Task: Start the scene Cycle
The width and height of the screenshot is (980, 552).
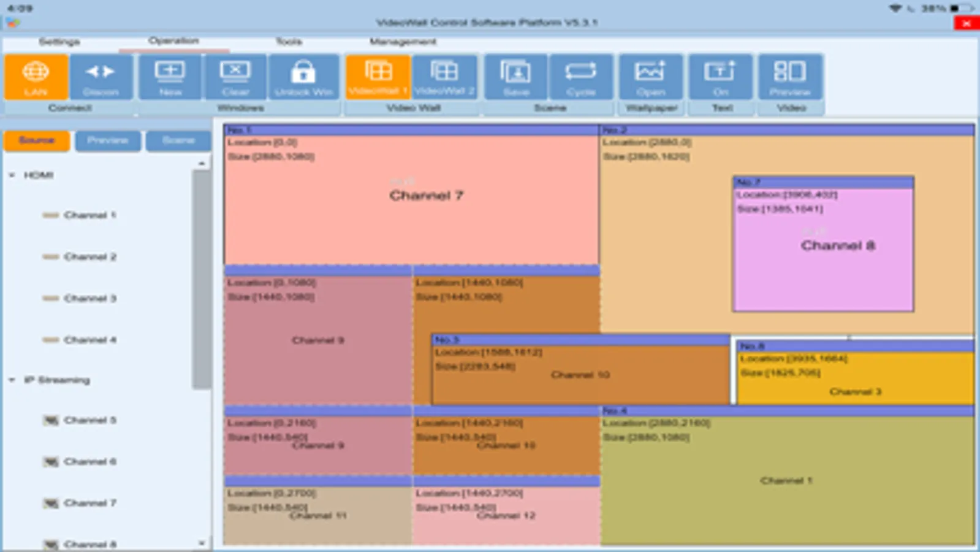Action: (580, 77)
